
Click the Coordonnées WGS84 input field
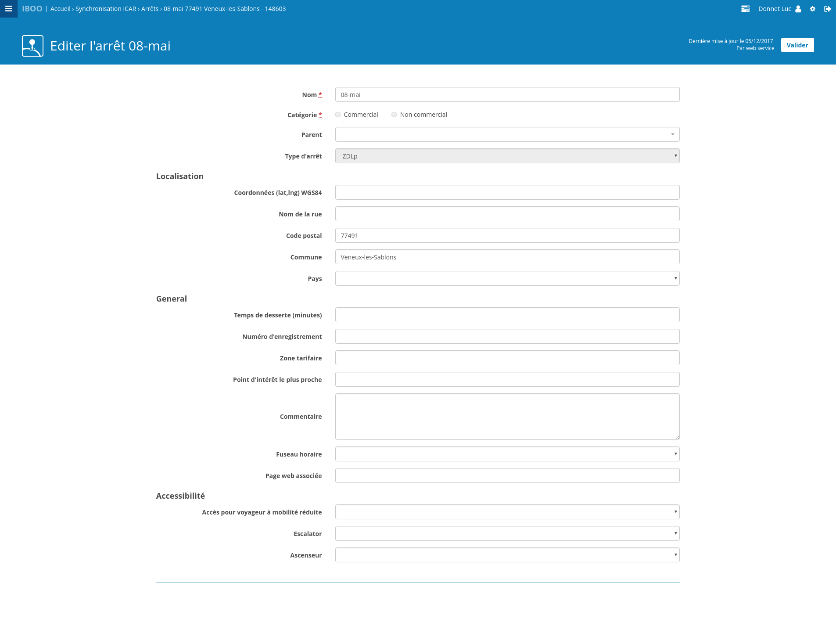point(507,192)
